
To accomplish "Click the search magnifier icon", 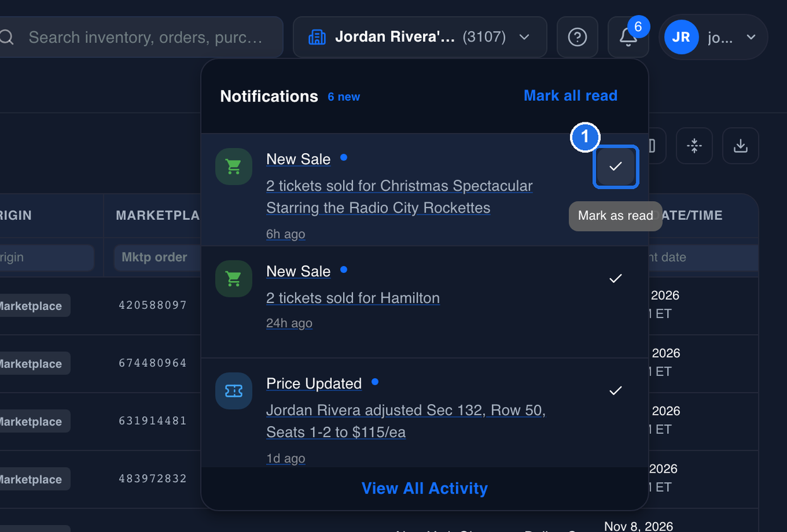I will 7,37.
